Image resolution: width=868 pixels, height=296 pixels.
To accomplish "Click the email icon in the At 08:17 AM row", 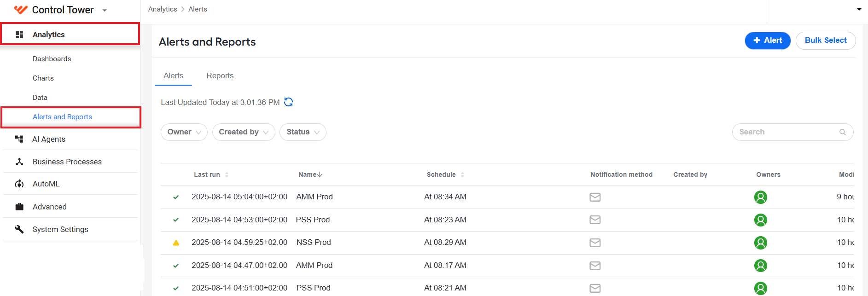I will [x=595, y=266].
